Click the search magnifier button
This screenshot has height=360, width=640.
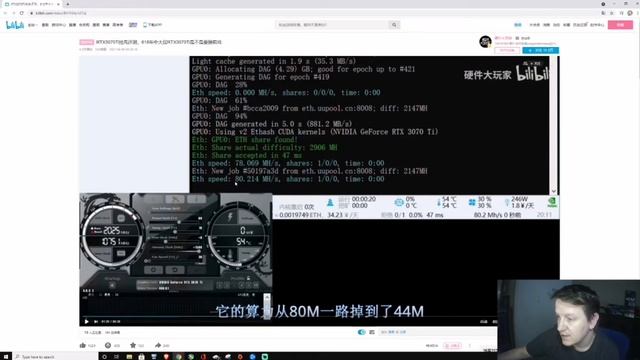tap(394, 25)
